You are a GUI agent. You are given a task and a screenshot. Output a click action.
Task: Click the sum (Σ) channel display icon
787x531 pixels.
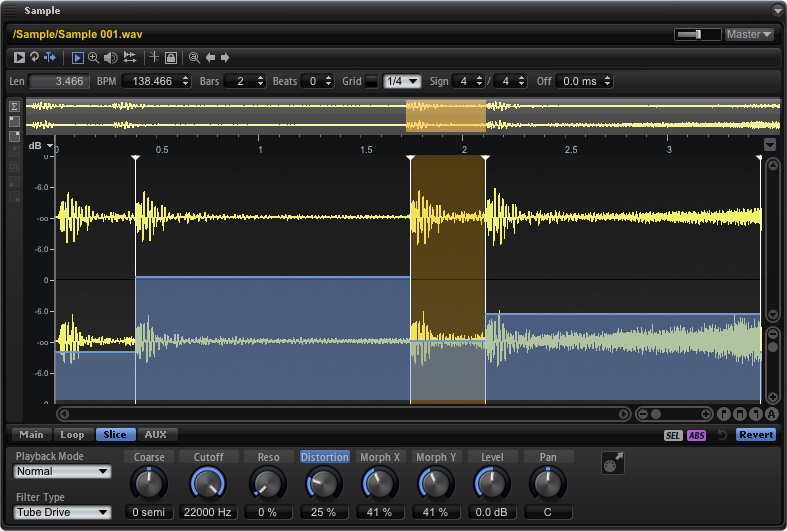coord(14,107)
